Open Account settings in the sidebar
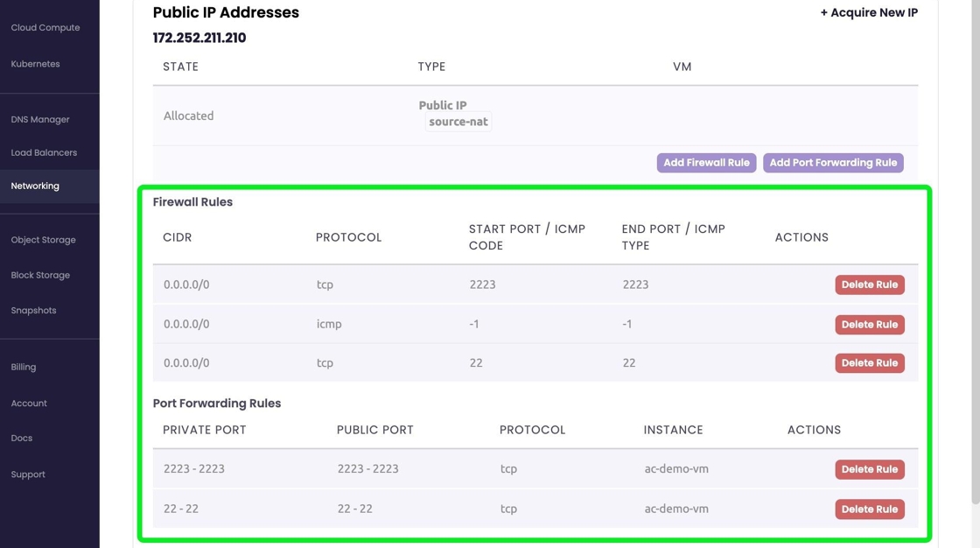Image resolution: width=980 pixels, height=548 pixels. coord(29,404)
